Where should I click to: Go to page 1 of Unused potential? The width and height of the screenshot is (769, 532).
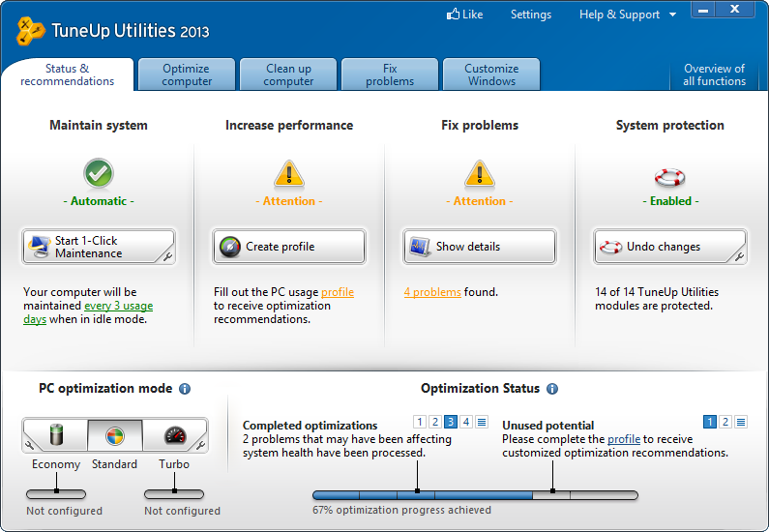pyautogui.click(x=710, y=422)
